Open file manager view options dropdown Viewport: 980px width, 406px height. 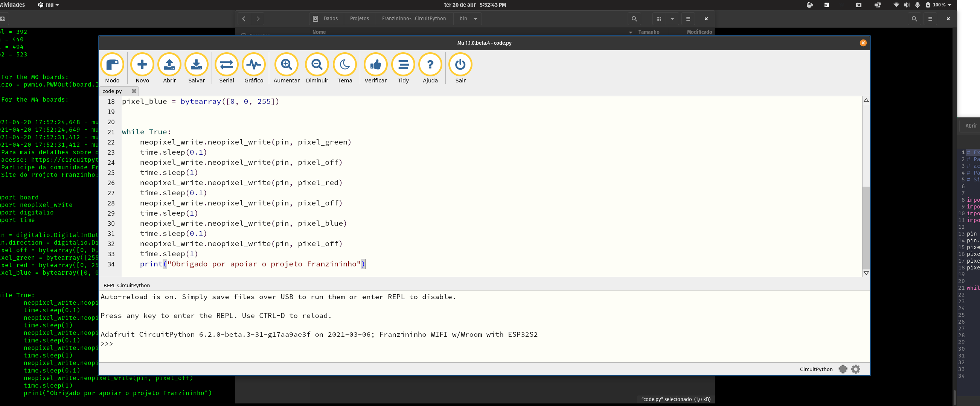click(672, 19)
